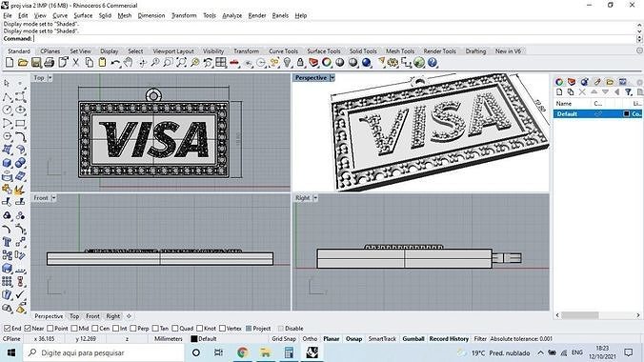
Task: Open the Curve menu
Action: point(60,15)
